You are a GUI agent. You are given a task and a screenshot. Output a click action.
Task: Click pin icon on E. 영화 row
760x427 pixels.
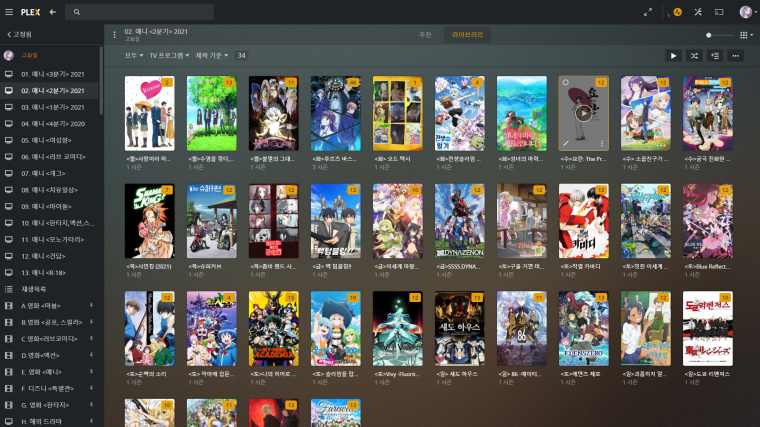[91, 372]
